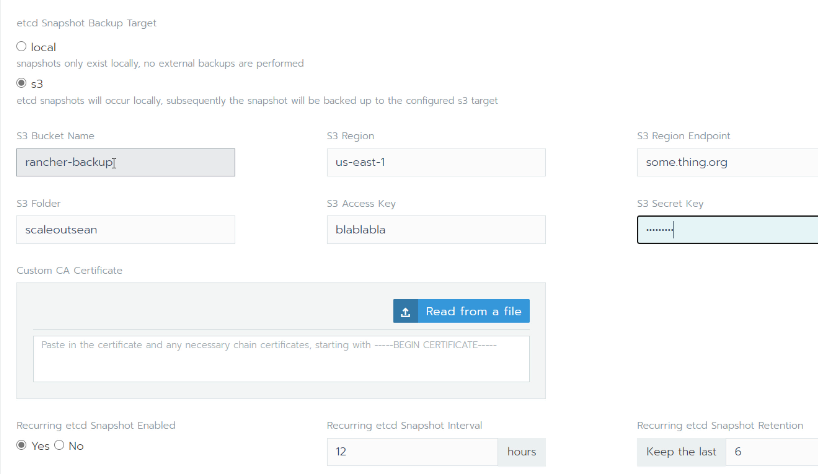This screenshot has height=474, width=818.
Task: Click the "Recurring etcd Snapshot Enabled" label
Action: (x=96, y=426)
